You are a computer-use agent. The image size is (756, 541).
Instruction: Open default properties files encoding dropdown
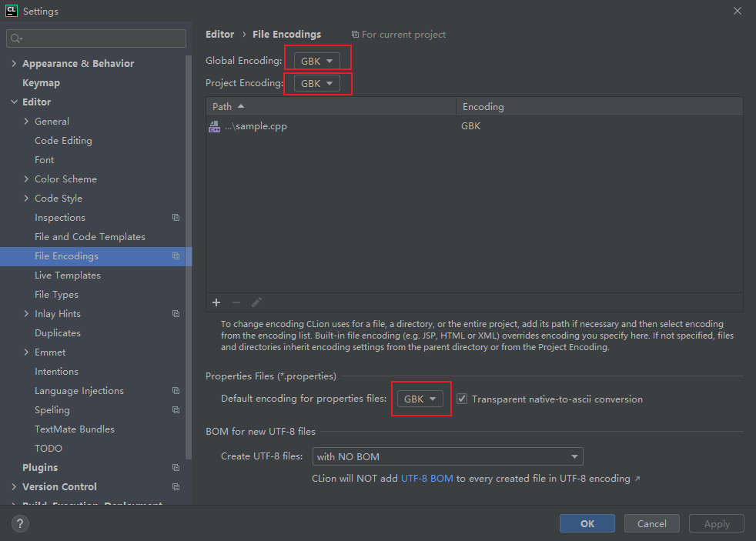coord(420,399)
